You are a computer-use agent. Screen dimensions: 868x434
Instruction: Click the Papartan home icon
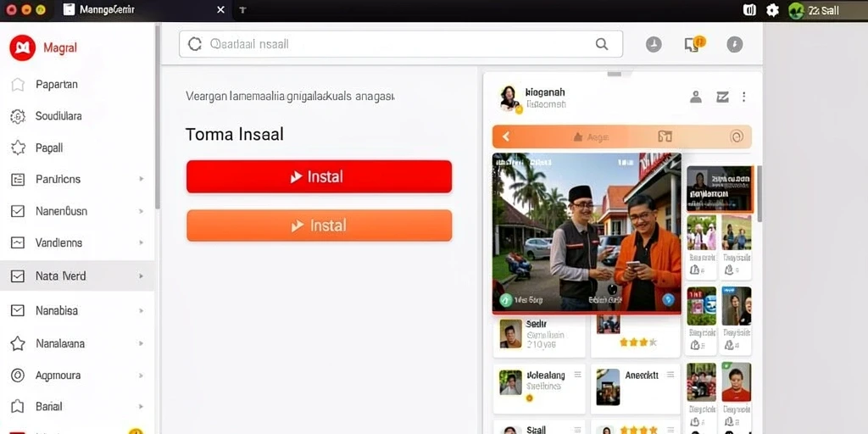[x=18, y=85]
